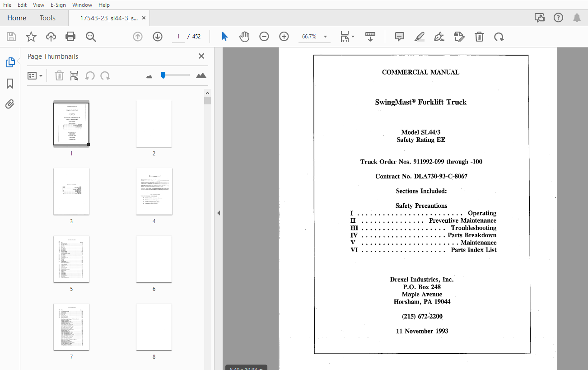This screenshot has height=370, width=588.
Task: Select page 7 thumbnail
Action: (71, 327)
